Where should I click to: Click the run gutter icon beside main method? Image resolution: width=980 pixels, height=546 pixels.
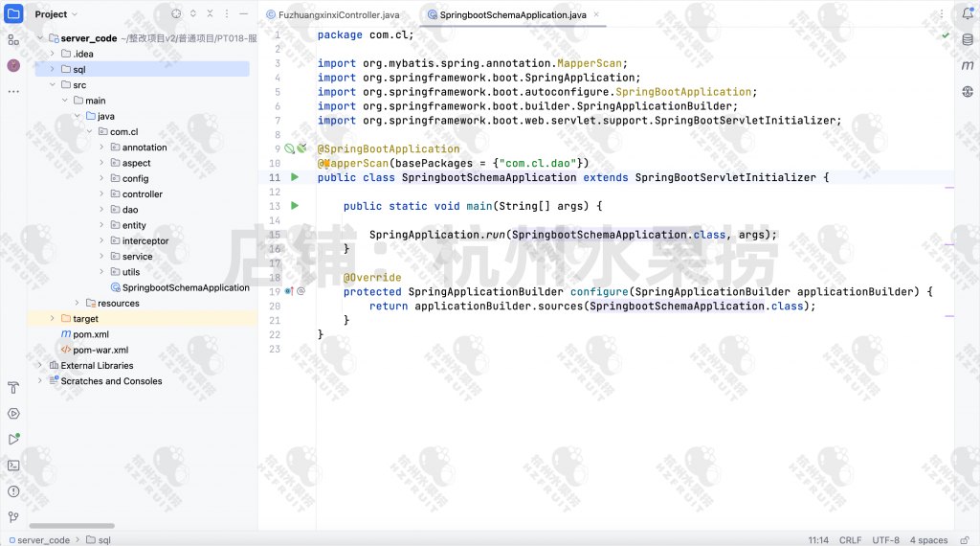(x=295, y=206)
